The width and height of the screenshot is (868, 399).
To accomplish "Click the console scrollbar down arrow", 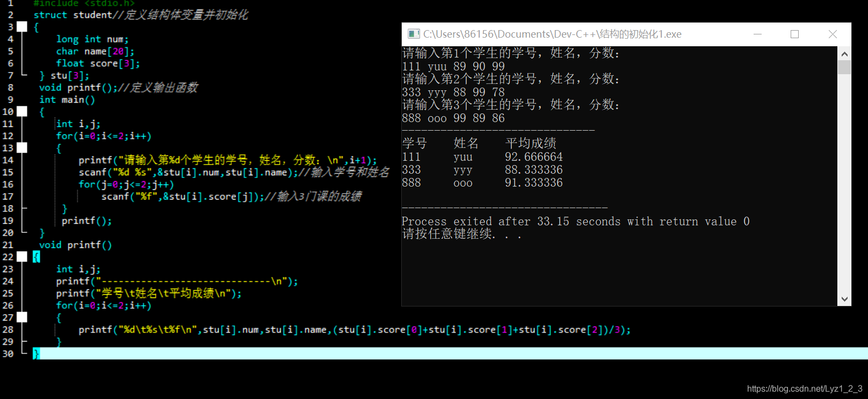I will 844,299.
